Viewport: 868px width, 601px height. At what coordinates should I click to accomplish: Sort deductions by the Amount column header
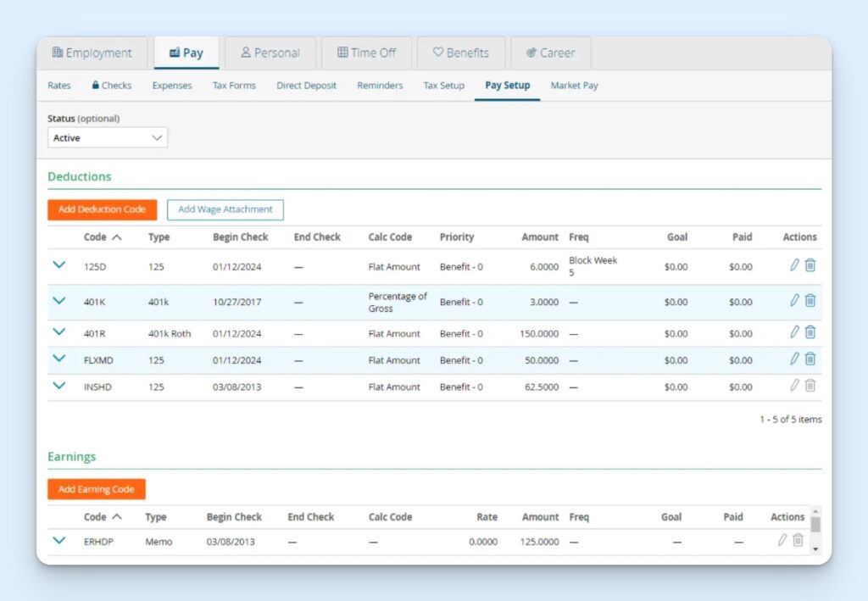[x=540, y=237]
